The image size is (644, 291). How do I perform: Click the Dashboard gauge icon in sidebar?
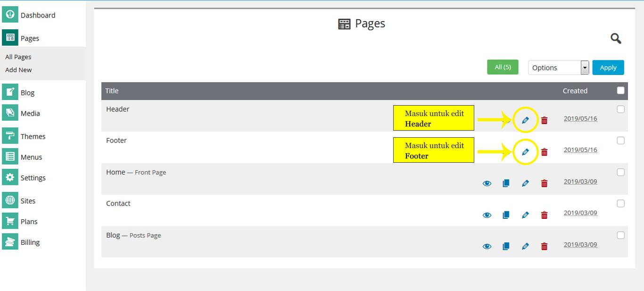[10, 15]
